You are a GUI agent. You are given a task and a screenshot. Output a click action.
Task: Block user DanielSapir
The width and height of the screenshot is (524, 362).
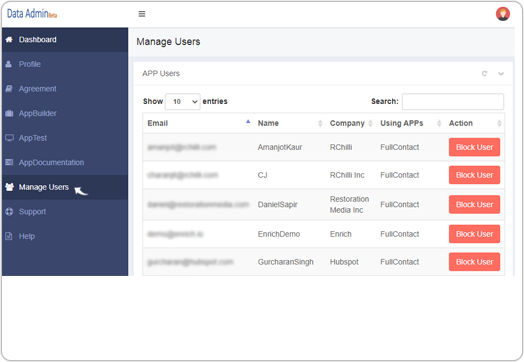[474, 205]
